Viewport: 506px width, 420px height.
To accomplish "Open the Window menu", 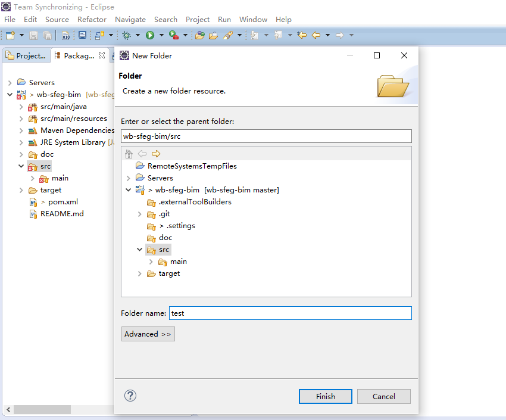I will pos(254,20).
